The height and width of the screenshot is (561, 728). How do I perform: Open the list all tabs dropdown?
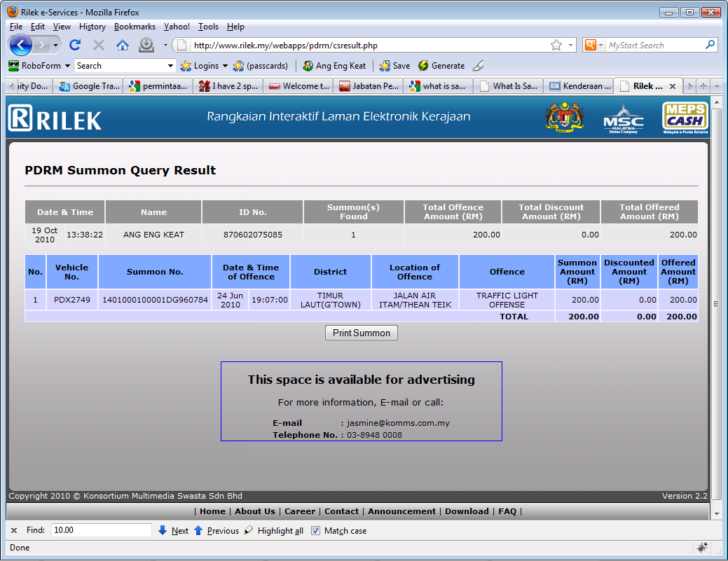pos(716,86)
